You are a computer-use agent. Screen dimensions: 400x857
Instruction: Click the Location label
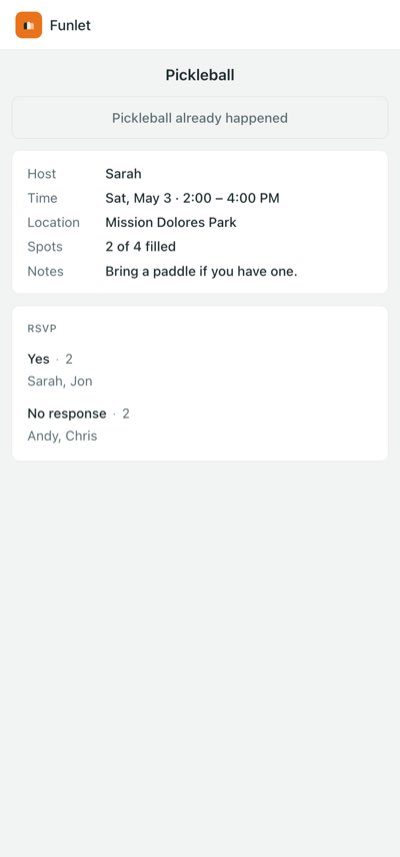54,222
